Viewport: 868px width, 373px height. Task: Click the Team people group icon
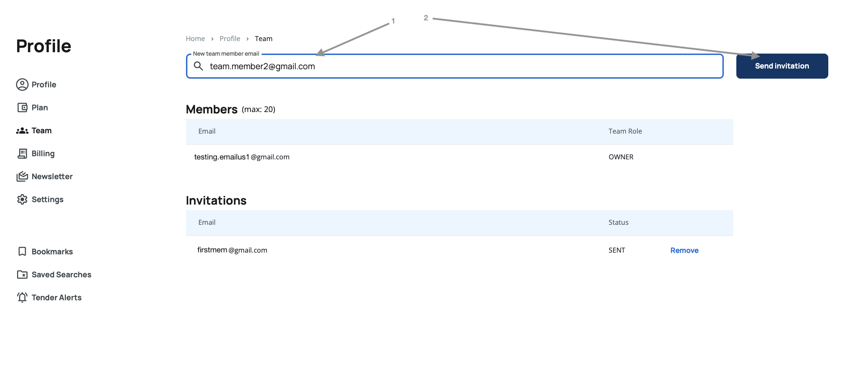[22, 130]
